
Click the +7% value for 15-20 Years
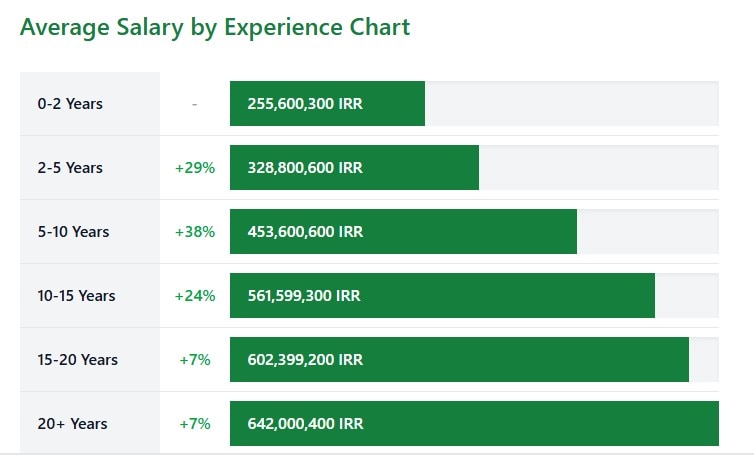point(195,360)
